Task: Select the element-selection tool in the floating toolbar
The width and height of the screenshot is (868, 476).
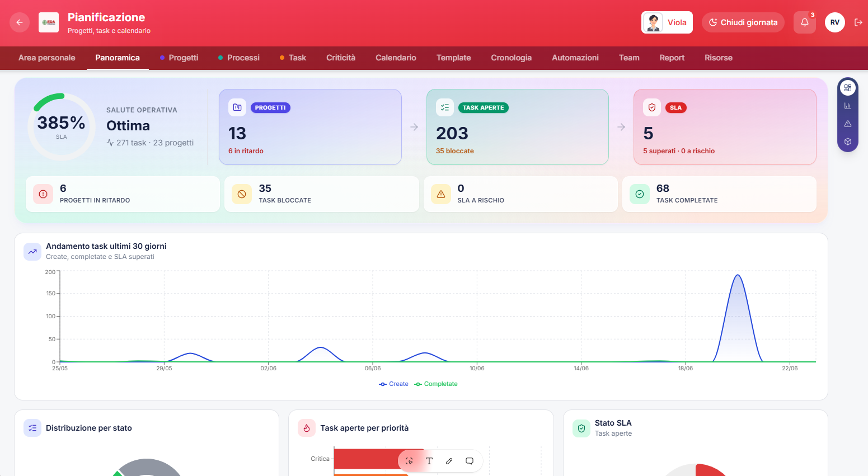Action: (409, 461)
